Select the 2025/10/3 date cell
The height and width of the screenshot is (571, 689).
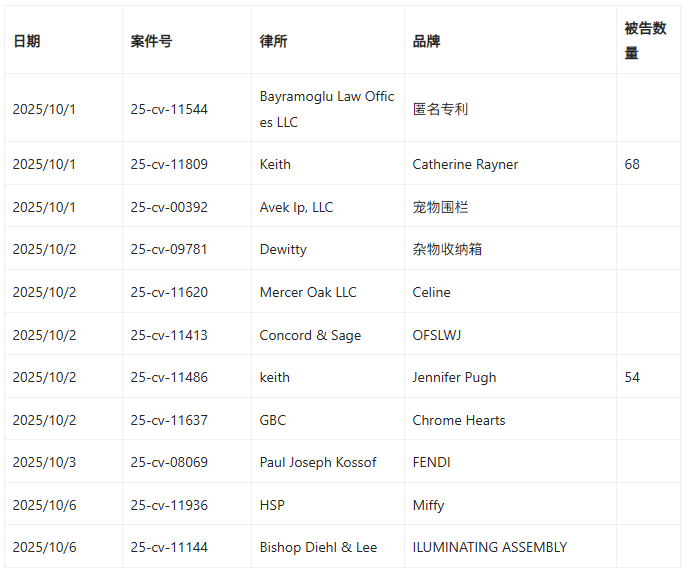[x=44, y=462]
